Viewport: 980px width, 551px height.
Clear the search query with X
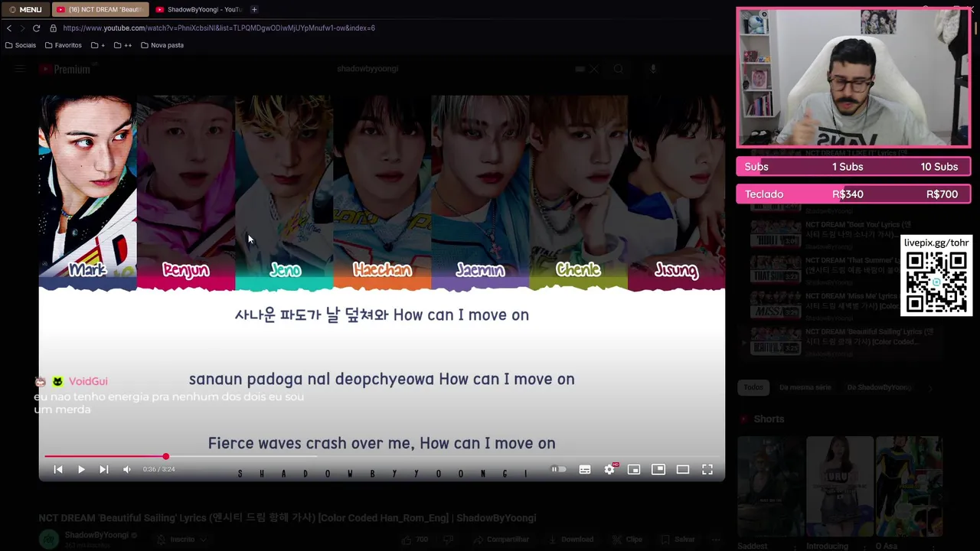[593, 69]
